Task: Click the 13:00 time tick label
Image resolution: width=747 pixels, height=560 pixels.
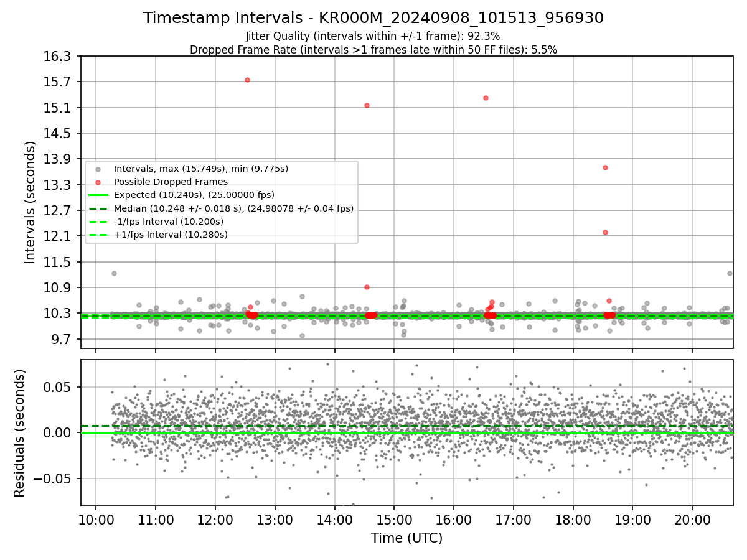Action: coord(275,520)
